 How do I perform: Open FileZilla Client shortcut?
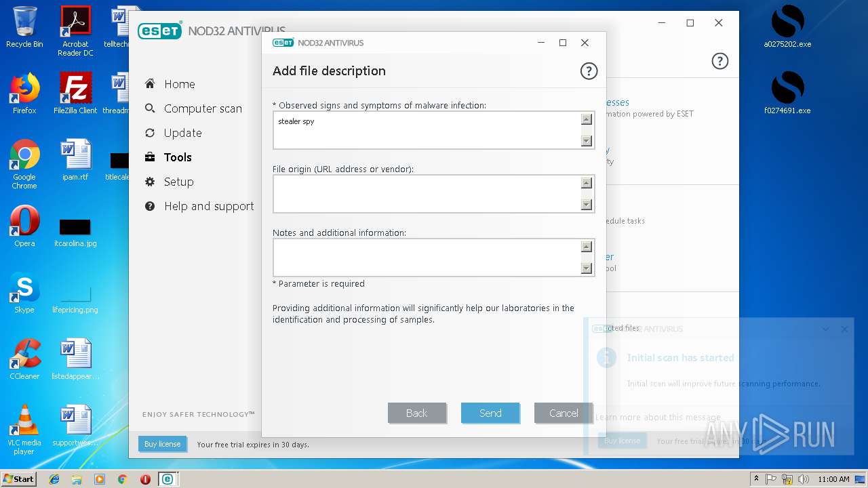[75, 93]
